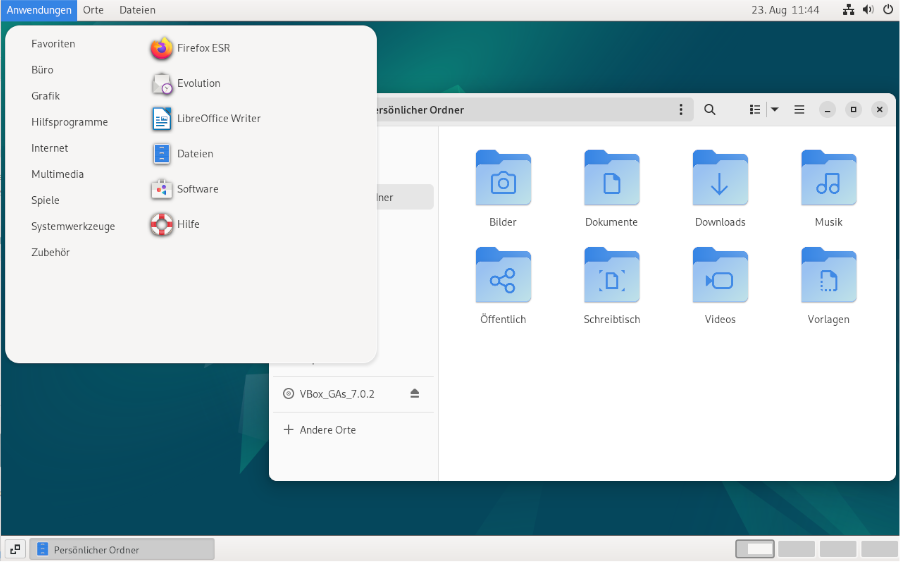900x562 pixels.
Task: Open the path bar three-dot menu
Action: 681,110
